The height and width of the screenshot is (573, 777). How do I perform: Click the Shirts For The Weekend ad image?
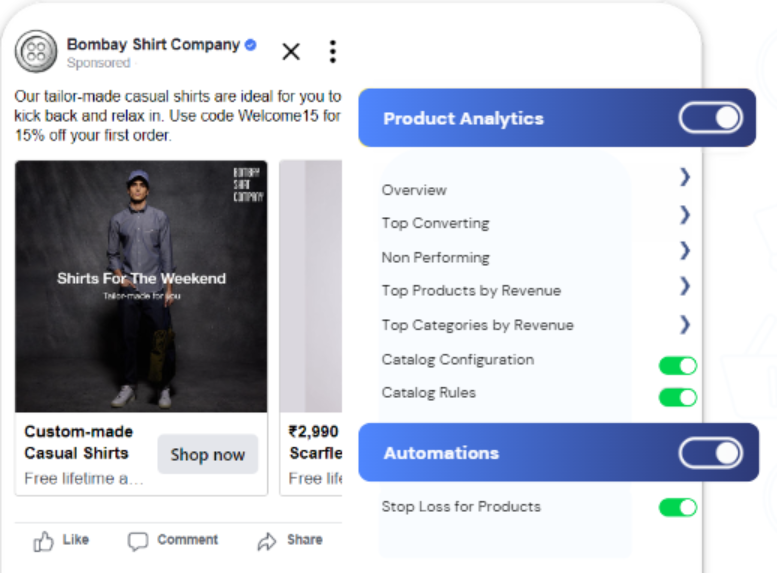(x=141, y=286)
